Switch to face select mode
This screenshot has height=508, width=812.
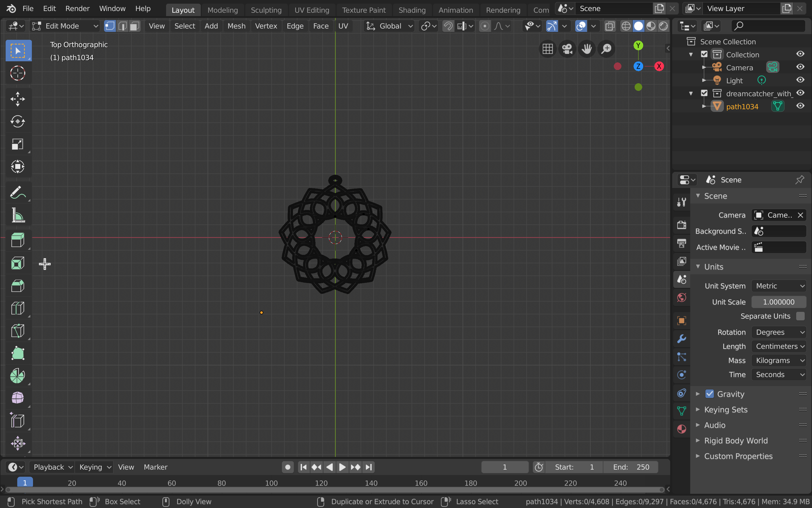tap(134, 26)
